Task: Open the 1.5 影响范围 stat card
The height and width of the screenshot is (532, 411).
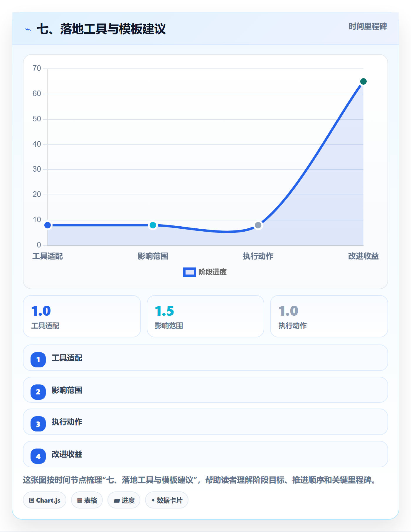Action: click(x=206, y=316)
